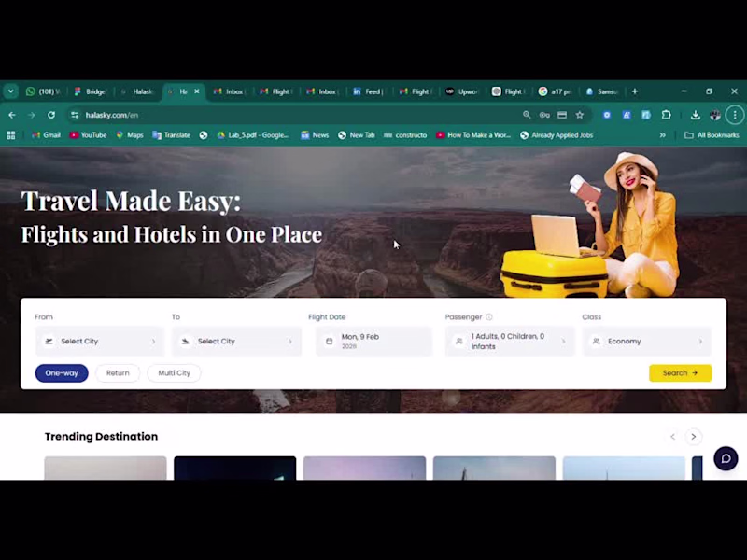747x560 pixels.
Task: Expand hidden bookmarks with double chevron
Action: point(662,135)
